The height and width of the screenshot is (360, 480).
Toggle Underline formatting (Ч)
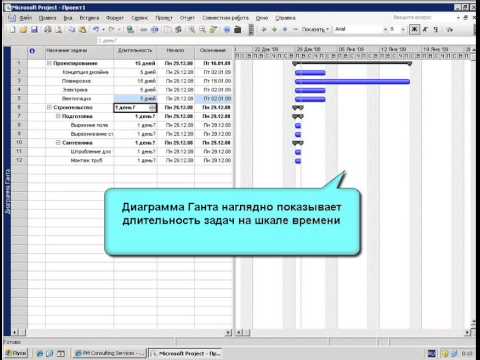pyautogui.click(x=436, y=29)
